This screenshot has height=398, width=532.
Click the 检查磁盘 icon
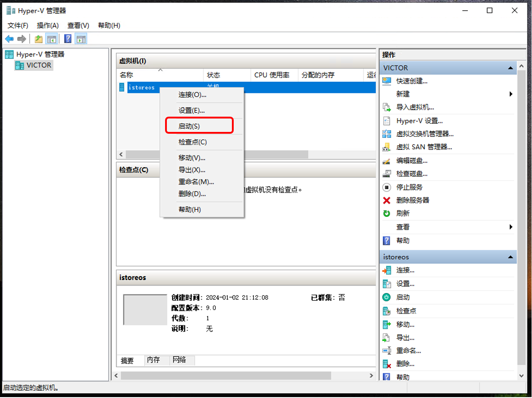(386, 174)
